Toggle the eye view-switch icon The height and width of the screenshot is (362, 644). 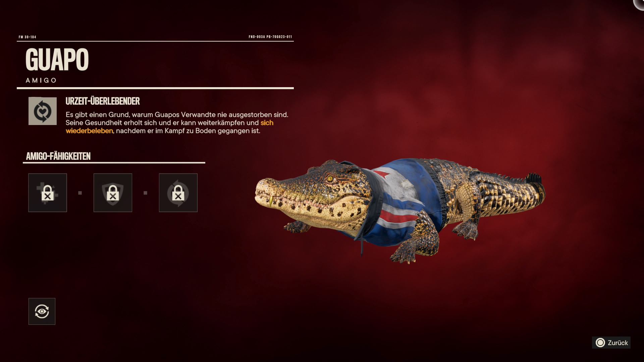point(42,311)
